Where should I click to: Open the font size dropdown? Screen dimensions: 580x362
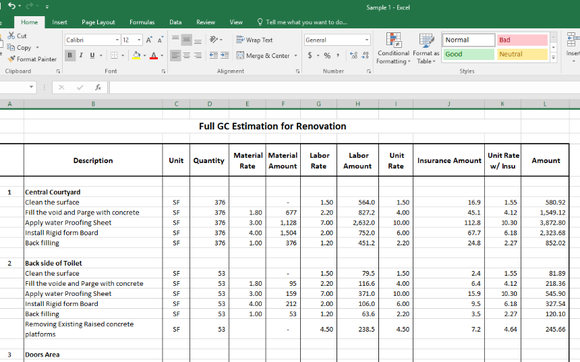click(139, 40)
